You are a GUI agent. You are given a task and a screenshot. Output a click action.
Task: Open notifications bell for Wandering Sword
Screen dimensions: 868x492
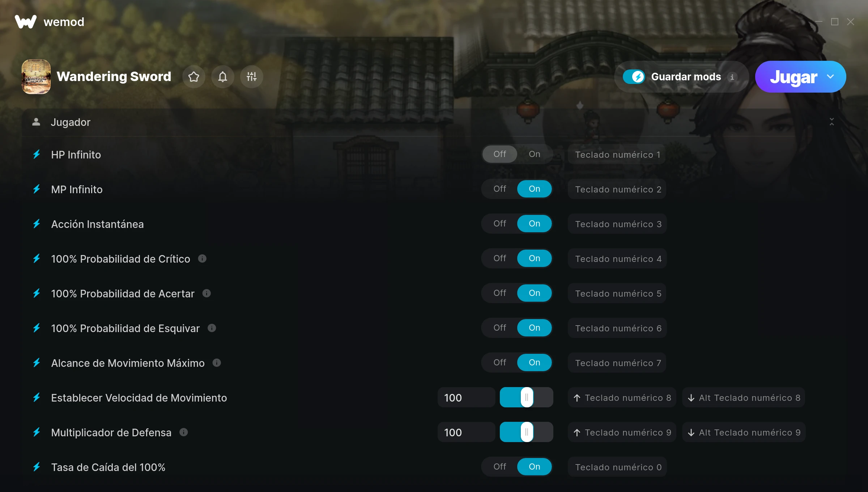pyautogui.click(x=223, y=77)
